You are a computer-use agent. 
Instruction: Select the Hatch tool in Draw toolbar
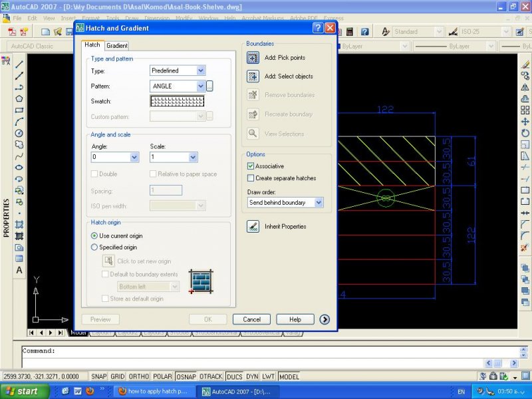19,225
